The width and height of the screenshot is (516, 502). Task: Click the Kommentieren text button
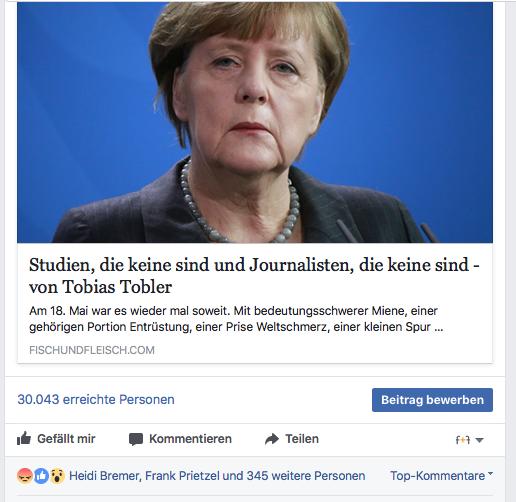(x=190, y=439)
